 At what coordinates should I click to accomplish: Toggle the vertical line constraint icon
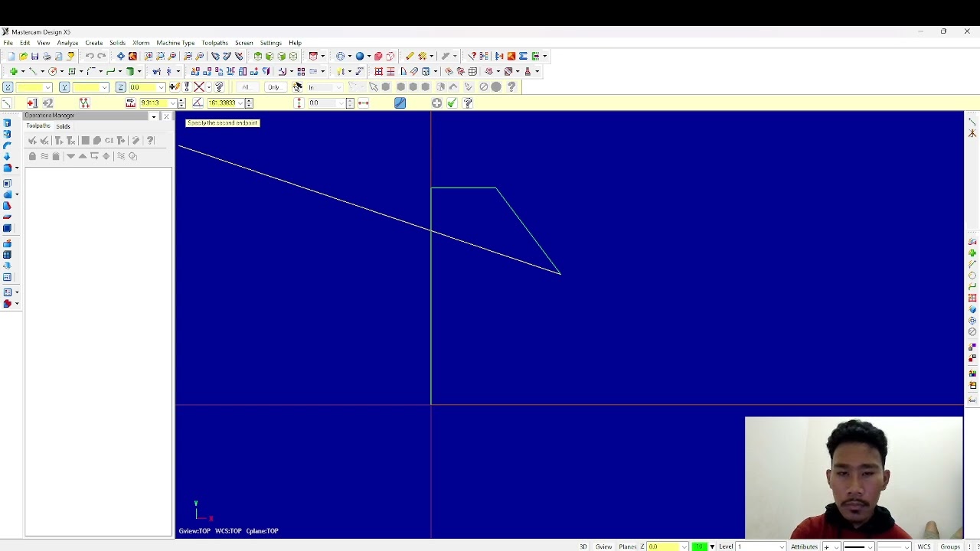pyautogui.click(x=299, y=103)
